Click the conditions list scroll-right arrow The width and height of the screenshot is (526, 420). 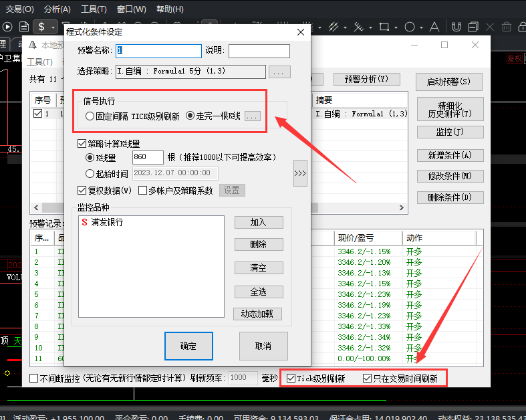402,207
